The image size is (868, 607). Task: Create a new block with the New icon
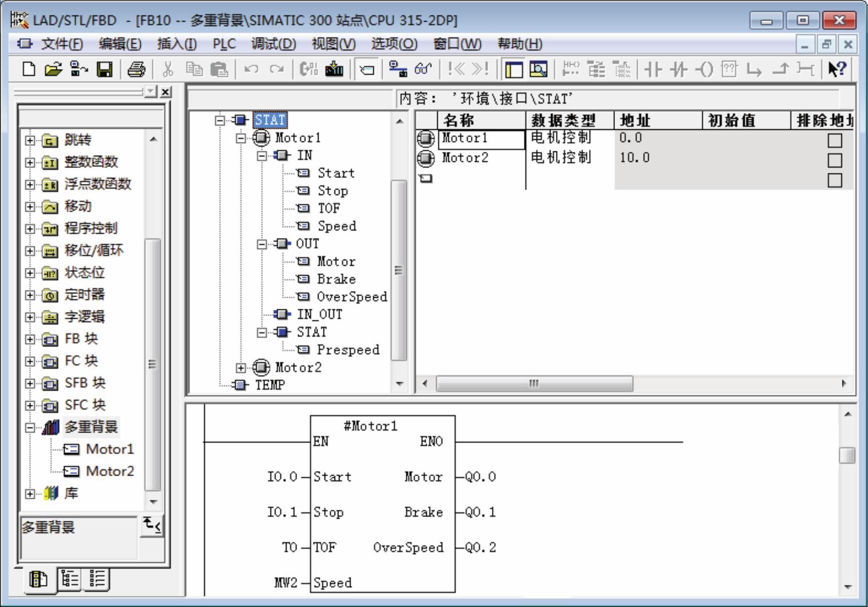(29, 69)
